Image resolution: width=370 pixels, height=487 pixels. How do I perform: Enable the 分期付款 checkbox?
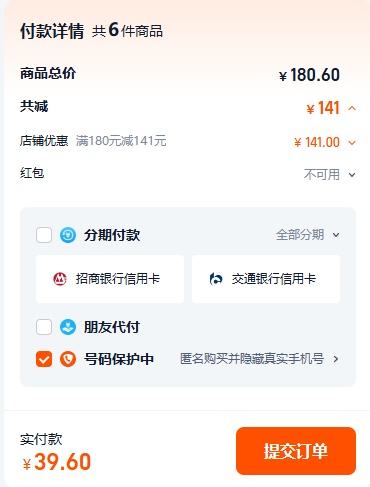(44, 235)
